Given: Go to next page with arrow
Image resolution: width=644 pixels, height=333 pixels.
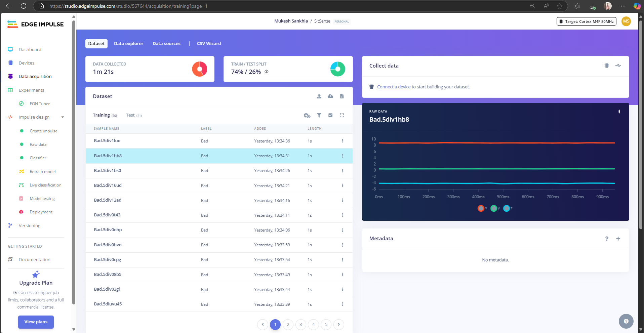Looking at the screenshot, I should pyautogui.click(x=339, y=324).
